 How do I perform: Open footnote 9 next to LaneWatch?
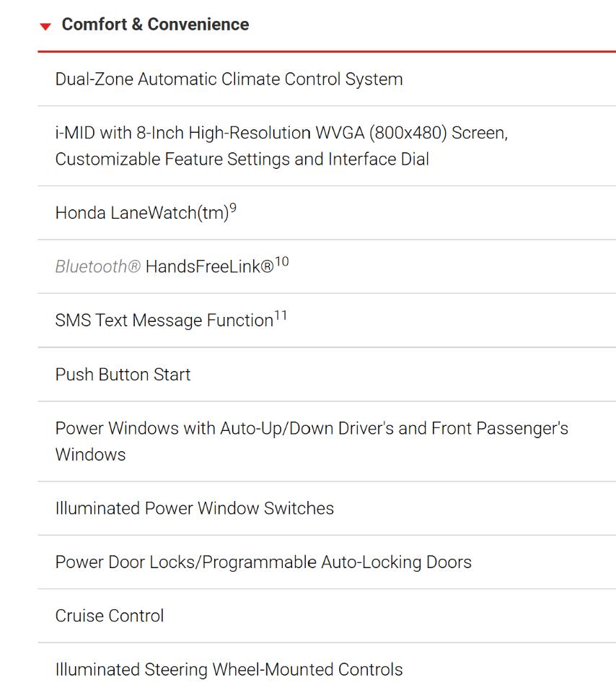point(233,208)
